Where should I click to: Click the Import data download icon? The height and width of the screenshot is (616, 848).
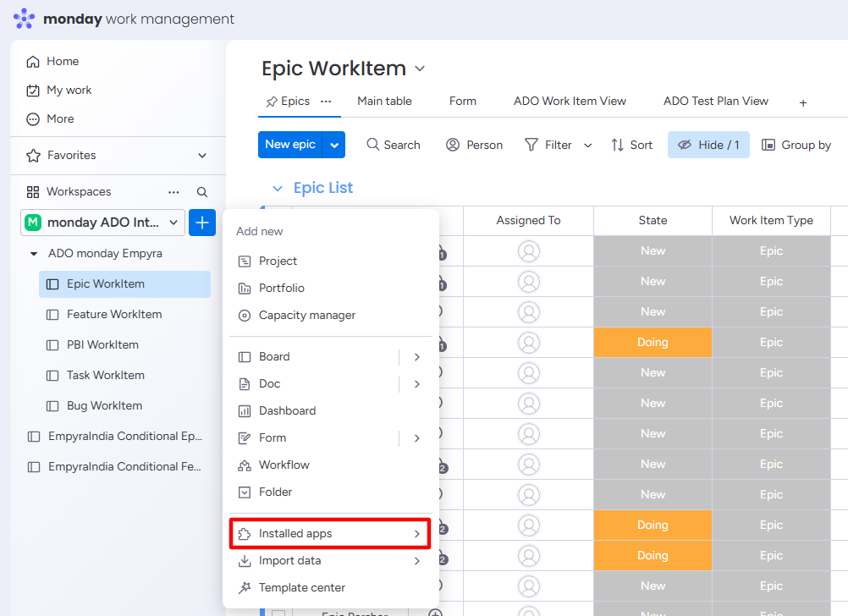(x=245, y=560)
